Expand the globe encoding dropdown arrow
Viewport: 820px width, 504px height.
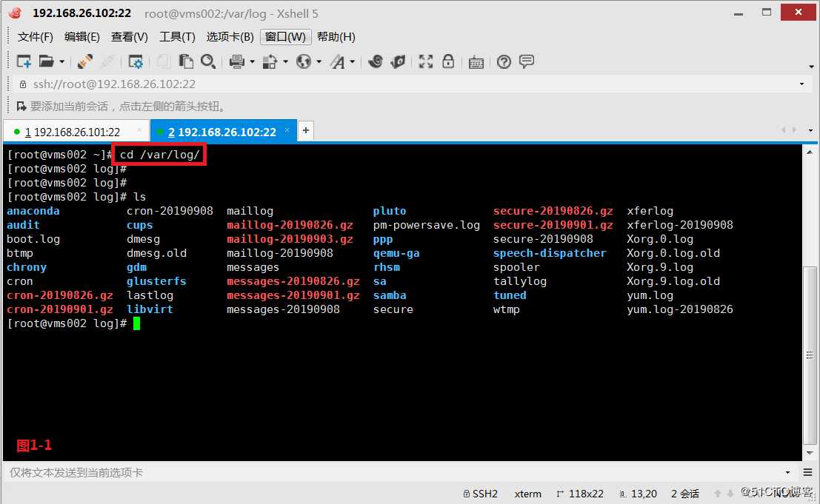pyautogui.click(x=319, y=61)
